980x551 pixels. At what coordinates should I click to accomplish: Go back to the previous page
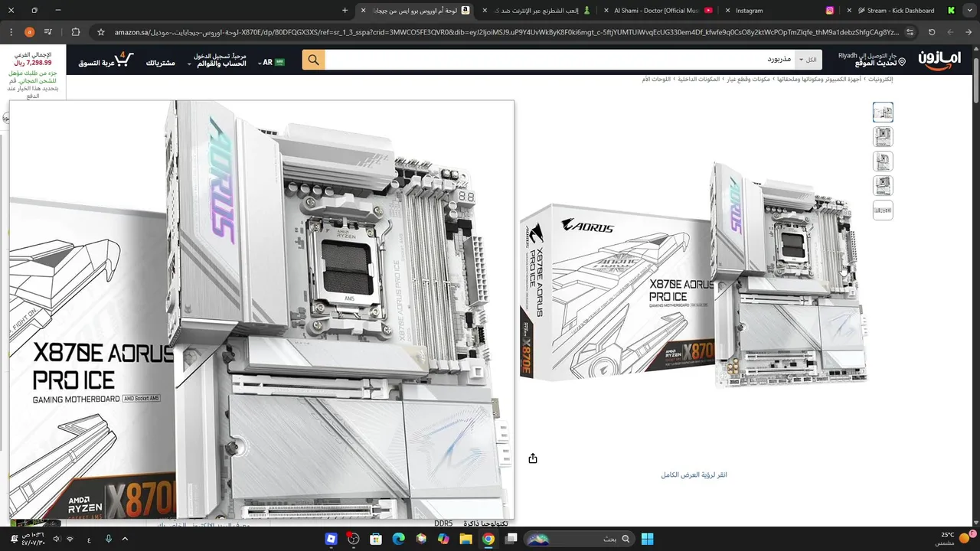point(969,32)
